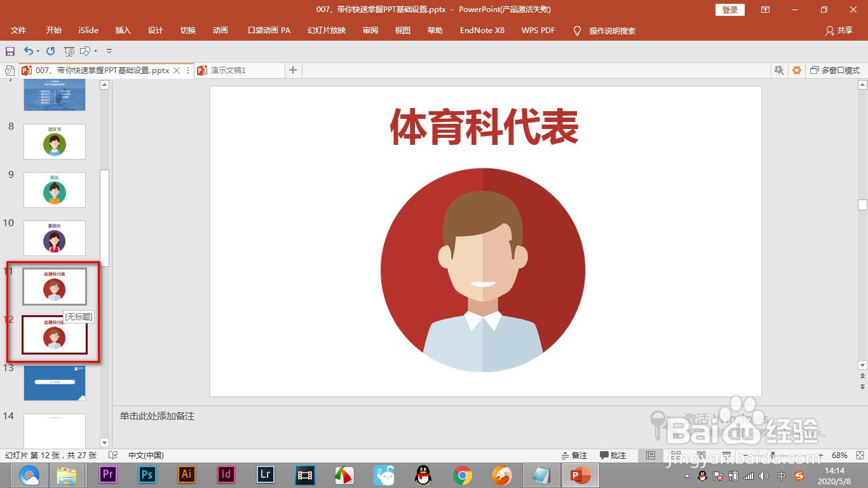
Task: Redo the last action
Action: pyautogui.click(x=51, y=51)
